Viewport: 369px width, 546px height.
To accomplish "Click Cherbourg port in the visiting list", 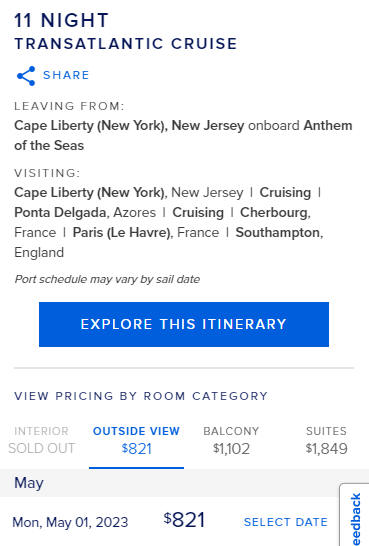I will coord(275,212).
